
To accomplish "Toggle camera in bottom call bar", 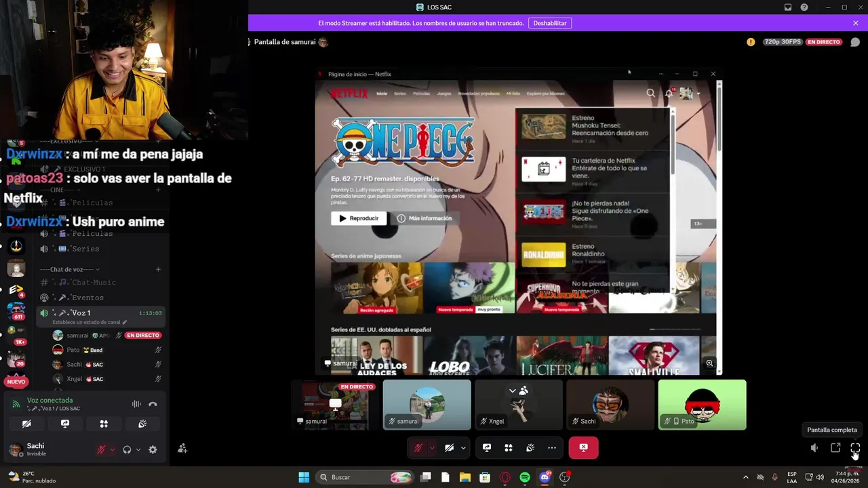I will pos(449,447).
